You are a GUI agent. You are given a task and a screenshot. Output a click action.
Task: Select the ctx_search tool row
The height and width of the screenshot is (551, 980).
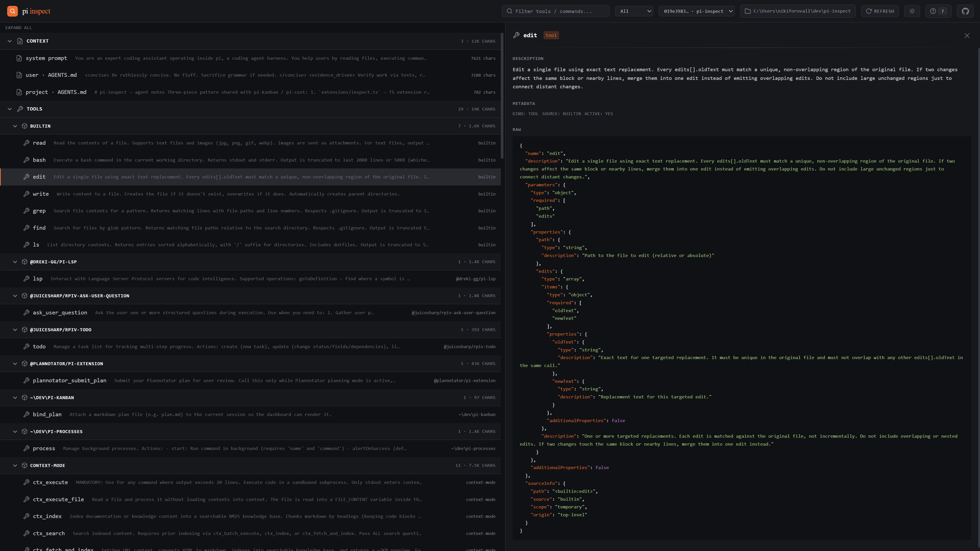250,533
